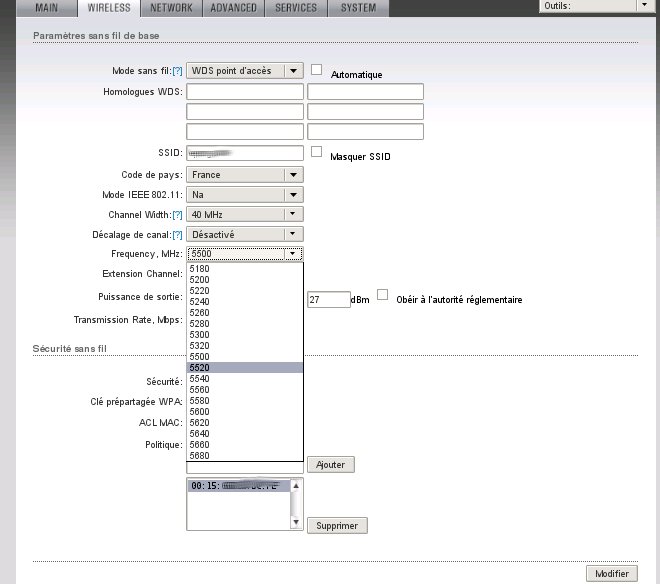This screenshot has height=584, width=660.
Task: Select frequency 5320 in the list
Action: (245, 345)
